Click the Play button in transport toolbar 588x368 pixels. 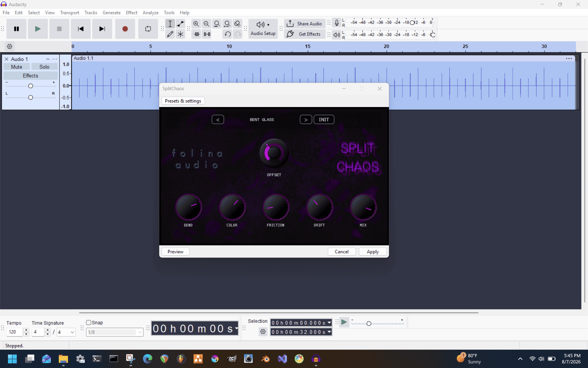(x=38, y=29)
